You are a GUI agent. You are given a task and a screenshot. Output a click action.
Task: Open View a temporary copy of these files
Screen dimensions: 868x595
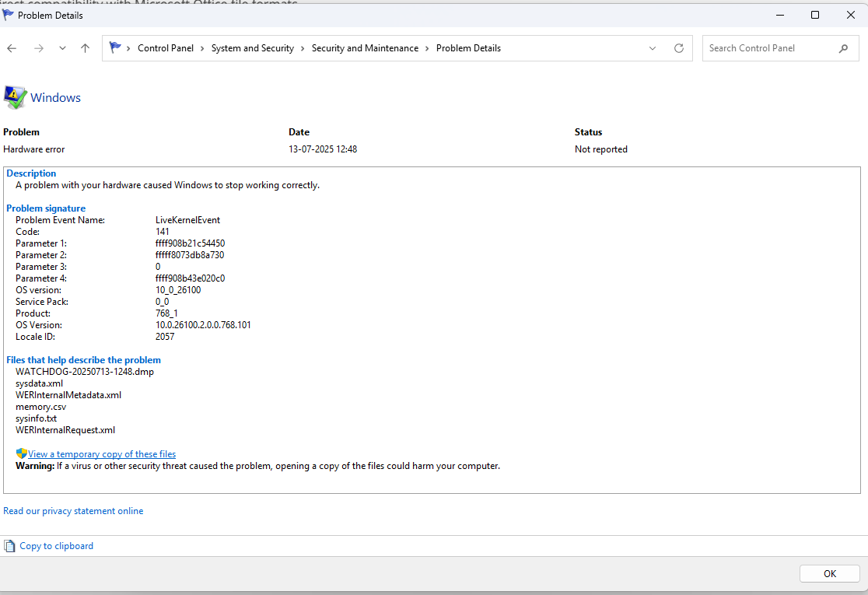102,454
